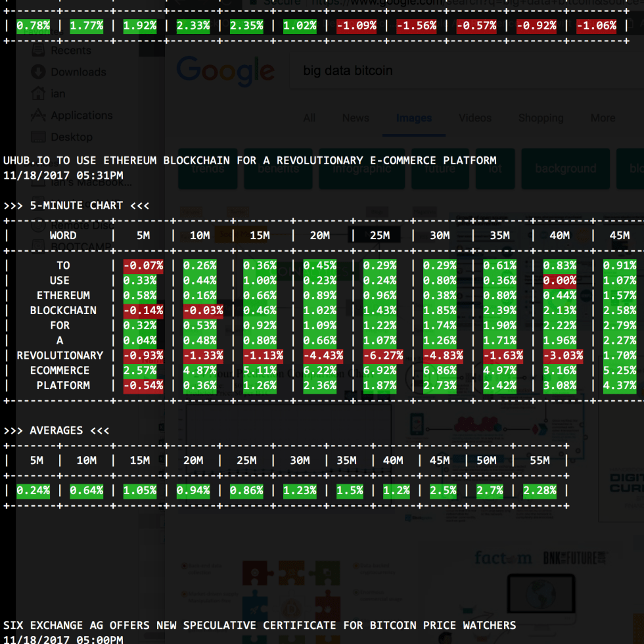Image resolution: width=644 pixels, height=644 pixels.
Task: Click the 'trends' filter chip
Action: pyautogui.click(x=208, y=169)
